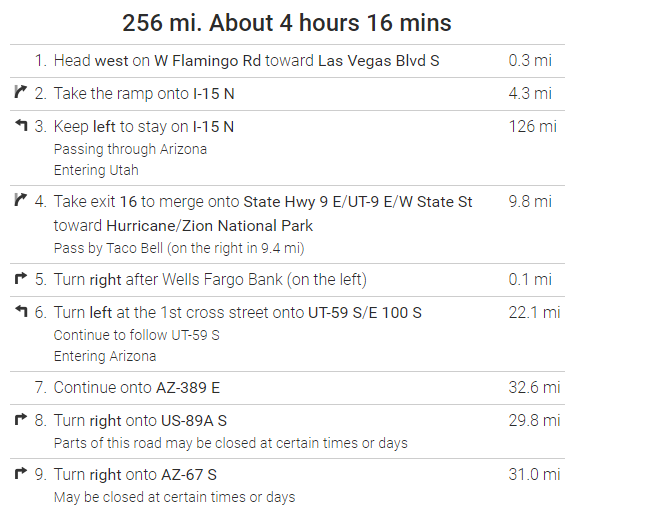The image size is (648, 512).
Task: Open step 4 Take exit 16 direction
Action: coord(287,224)
